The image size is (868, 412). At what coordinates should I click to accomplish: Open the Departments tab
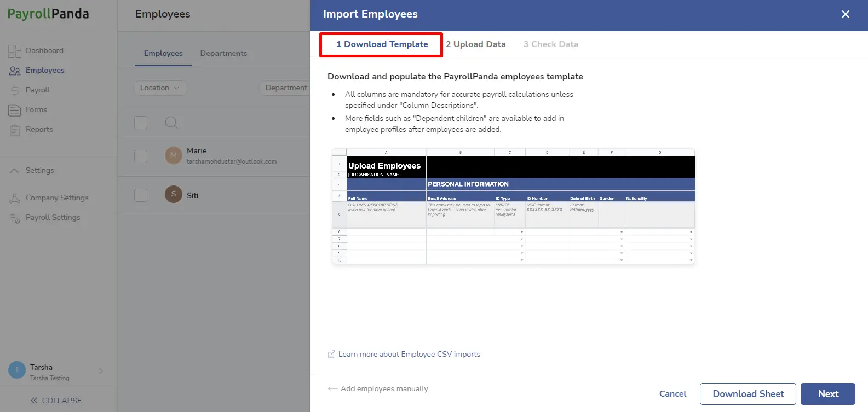click(x=223, y=53)
